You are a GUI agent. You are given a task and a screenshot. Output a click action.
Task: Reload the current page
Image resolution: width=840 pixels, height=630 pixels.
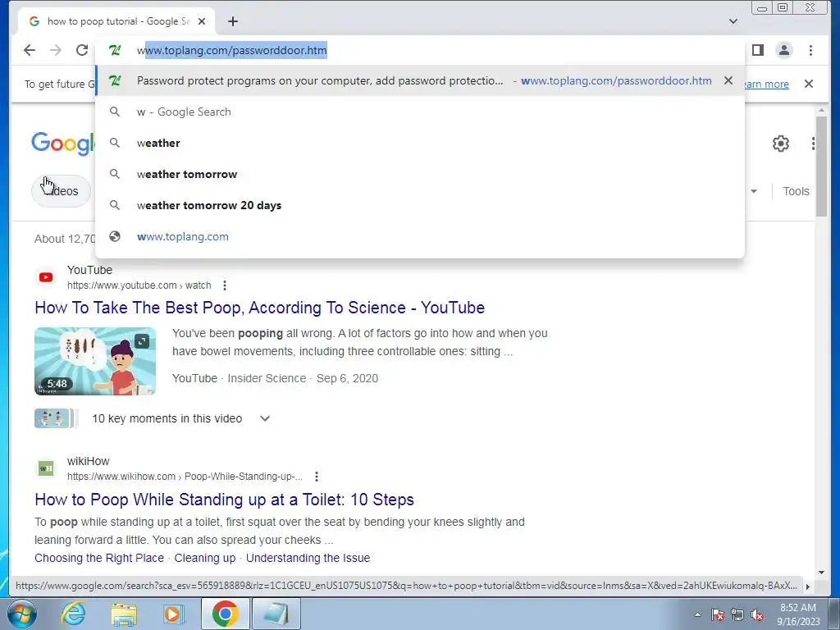coord(82,50)
